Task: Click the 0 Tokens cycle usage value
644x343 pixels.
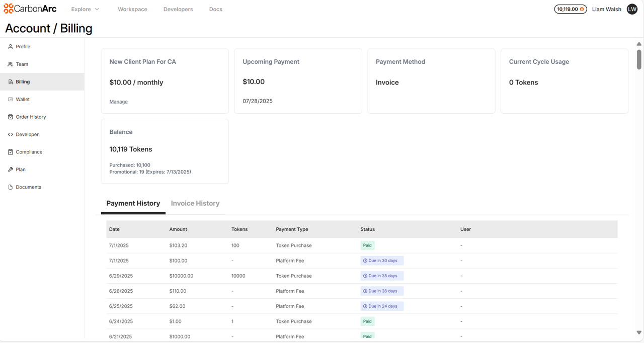Action: pos(523,82)
